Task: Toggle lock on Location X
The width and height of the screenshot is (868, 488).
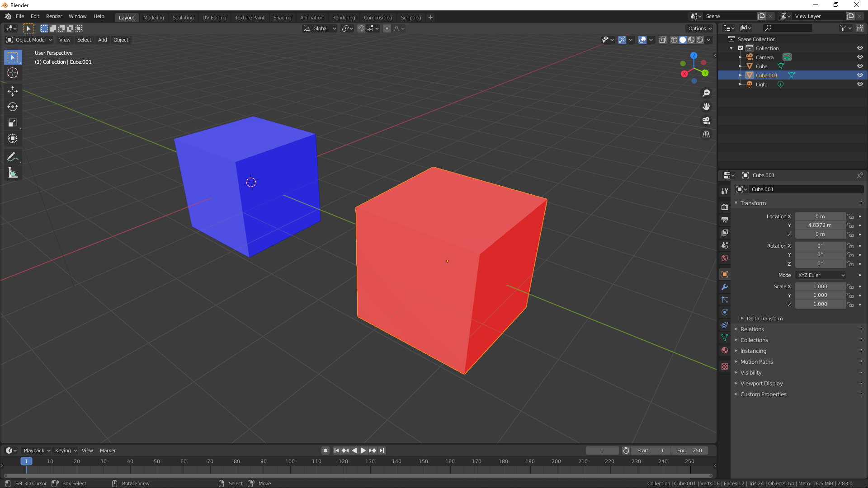Action: (850, 216)
